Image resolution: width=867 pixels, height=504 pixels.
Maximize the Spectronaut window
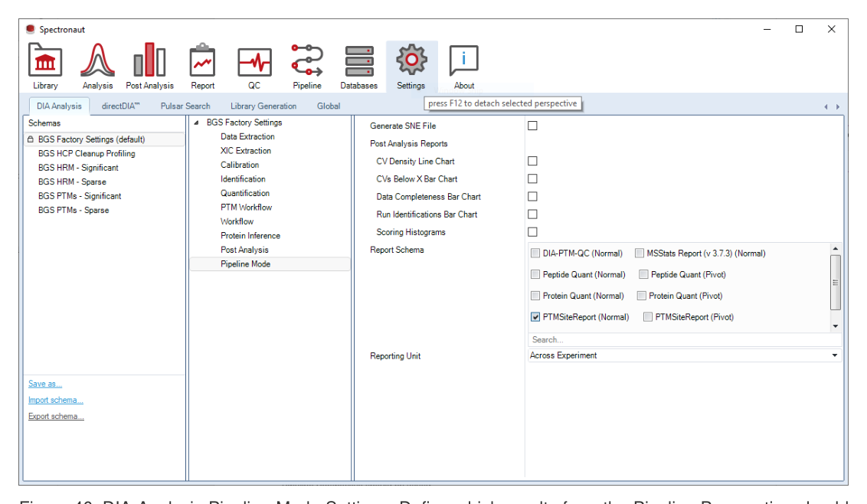[x=799, y=29]
